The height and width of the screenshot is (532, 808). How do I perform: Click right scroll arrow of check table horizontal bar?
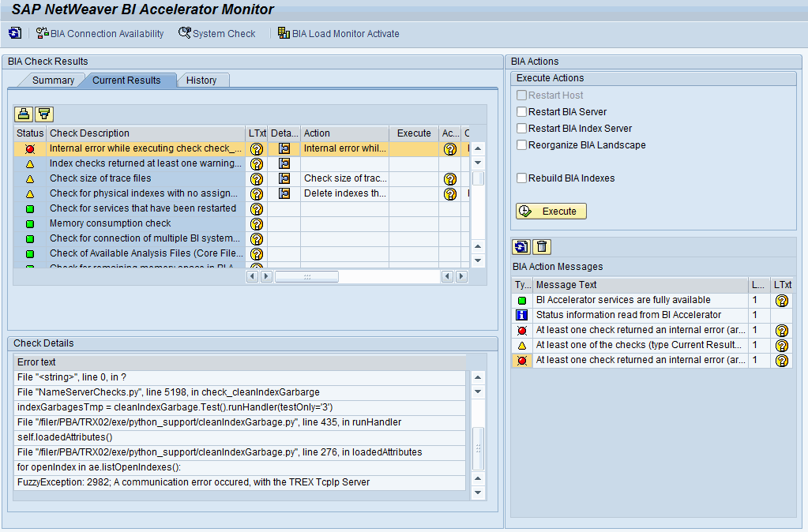[461, 276]
